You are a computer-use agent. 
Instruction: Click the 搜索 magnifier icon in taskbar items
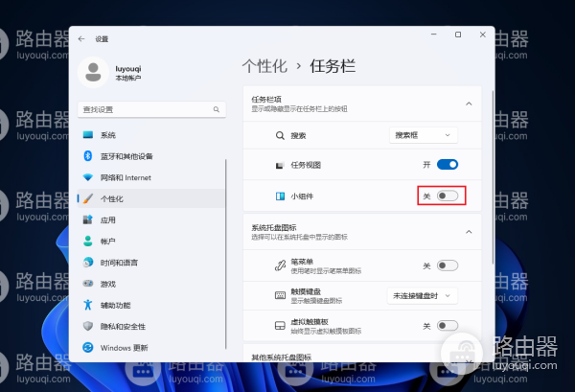coord(280,136)
